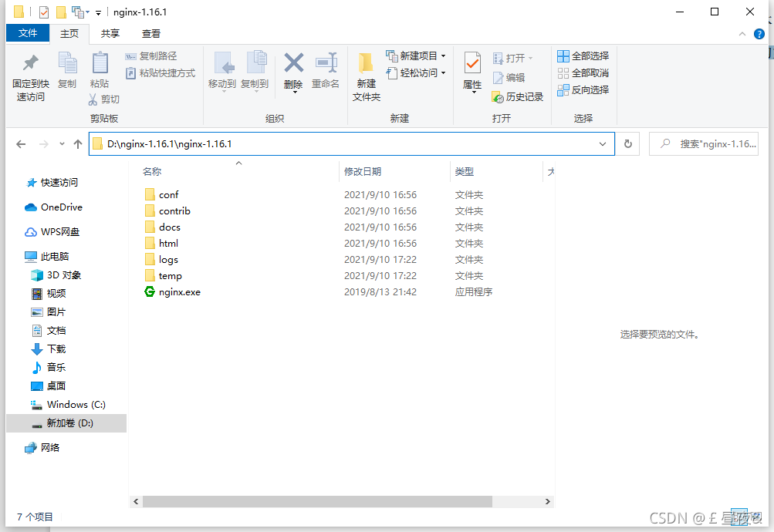
Task: Refresh the current folder
Action: [628, 144]
